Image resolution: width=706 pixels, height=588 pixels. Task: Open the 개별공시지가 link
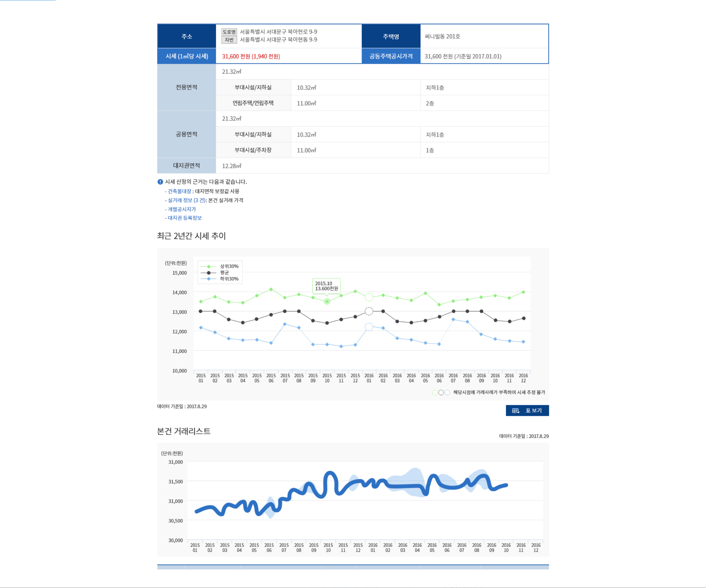182,209
